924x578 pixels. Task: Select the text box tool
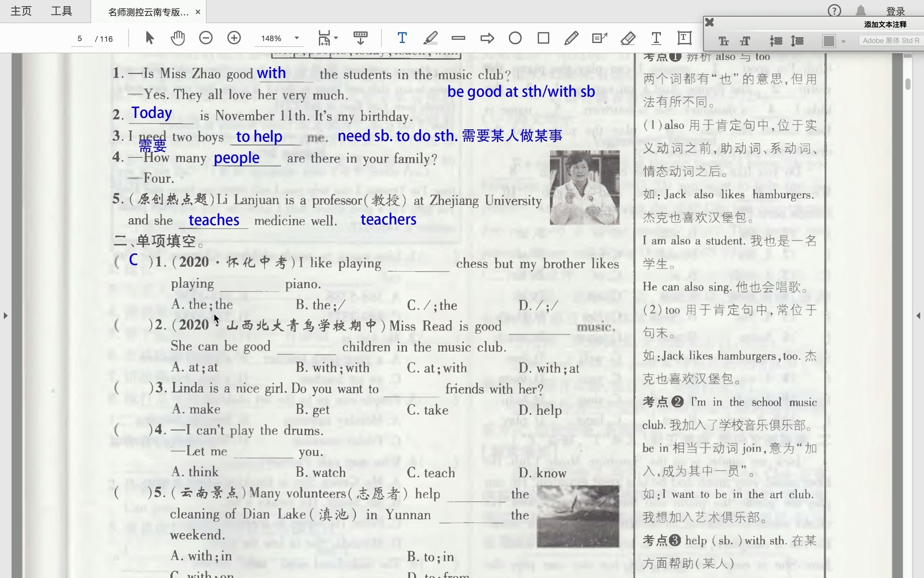[x=684, y=38]
